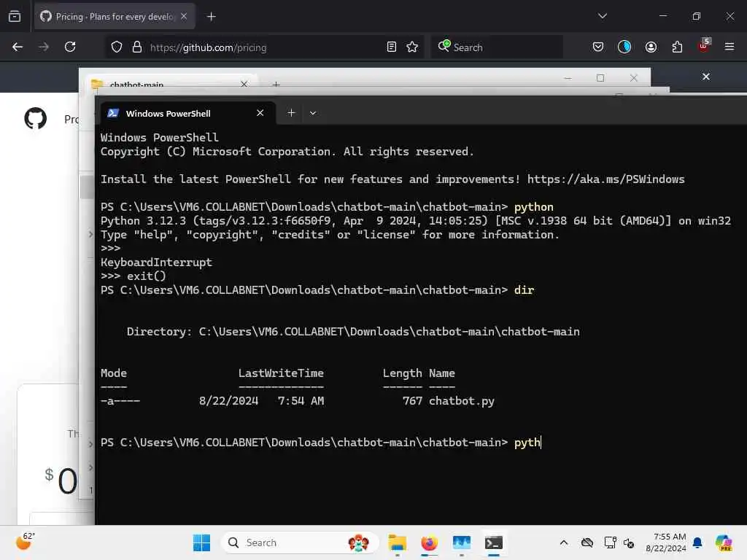
Task: Open Terminal from the taskbar
Action: tap(494, 542)
